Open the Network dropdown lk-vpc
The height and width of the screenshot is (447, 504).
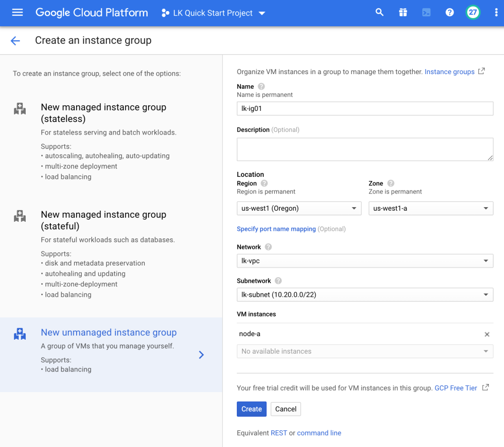pyautogui.click(x=364, y=261)
